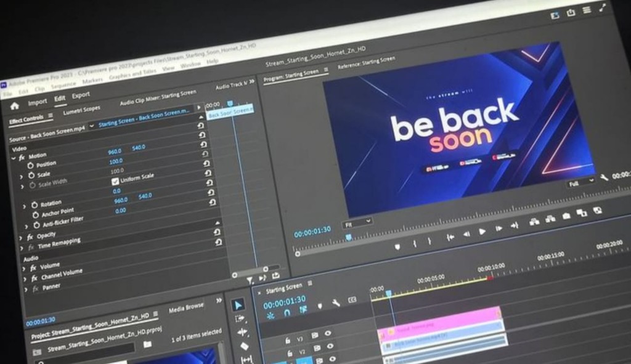Export a frame with the camera icon
The height and width of the screenshot is (364, 631).
coord(566,216)
